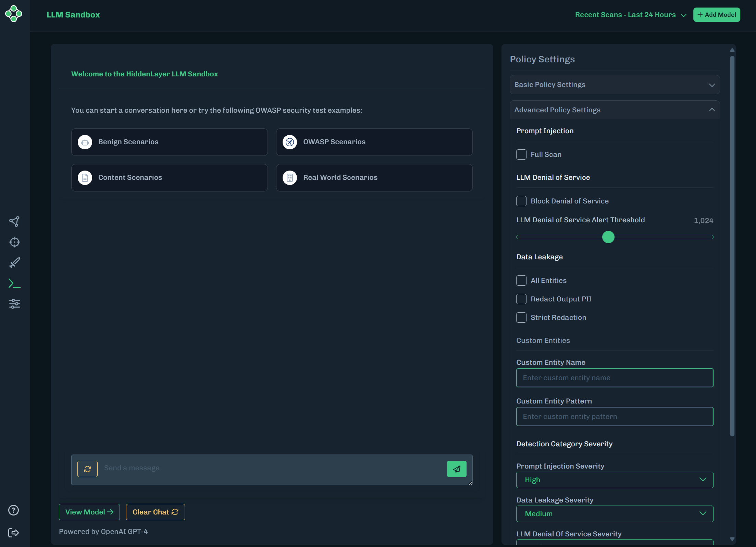Click the Add Model button
The height and width of the screenshot is (547, 756).
pos(717,15)
